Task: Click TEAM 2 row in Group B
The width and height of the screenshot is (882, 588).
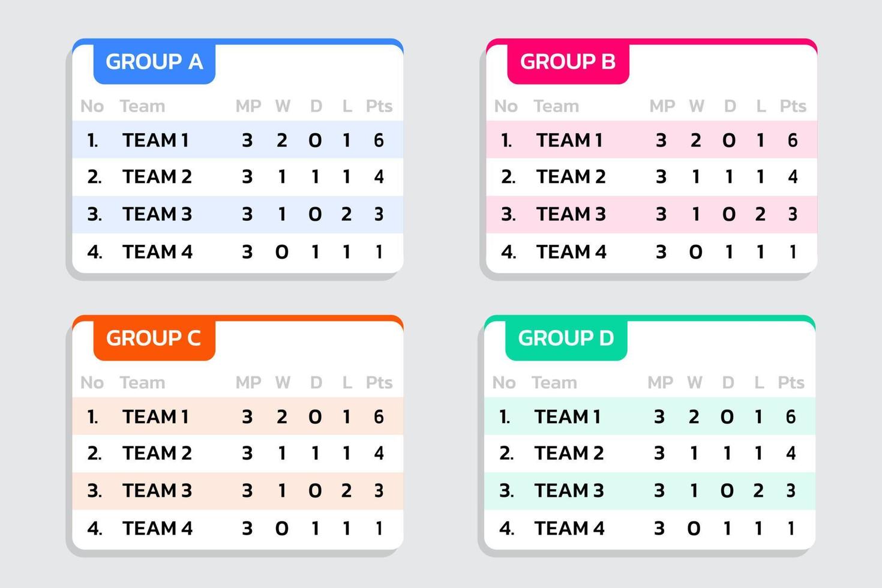Action: pyautogui.click(x=652, y=177)
